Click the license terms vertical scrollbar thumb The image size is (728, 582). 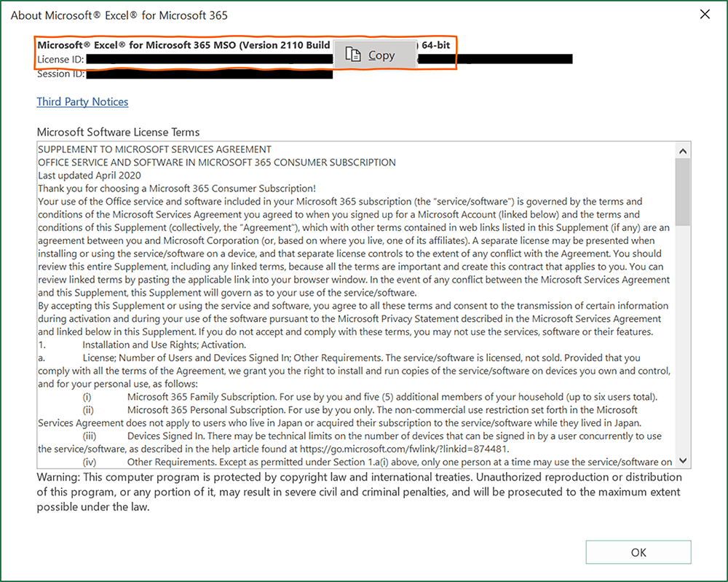[x=683, y=192]
